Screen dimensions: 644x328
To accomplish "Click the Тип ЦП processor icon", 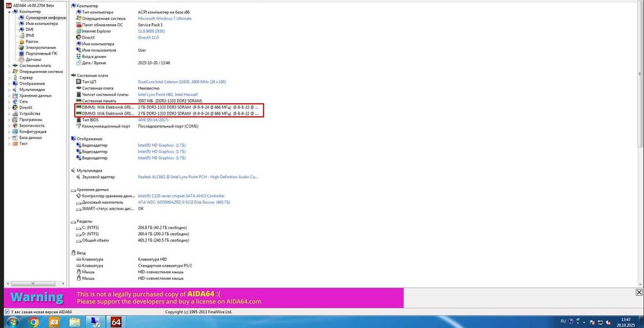I will tap(79, 82).
